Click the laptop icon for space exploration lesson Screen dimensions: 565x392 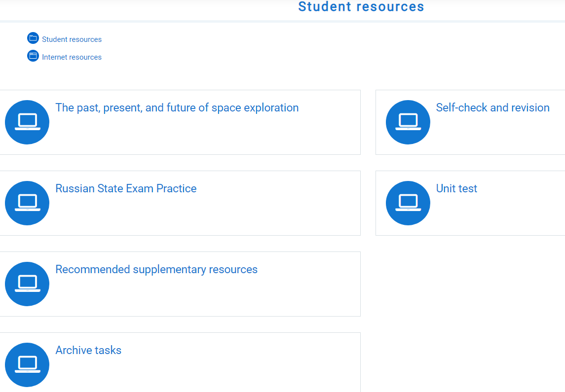coord(27,122)
